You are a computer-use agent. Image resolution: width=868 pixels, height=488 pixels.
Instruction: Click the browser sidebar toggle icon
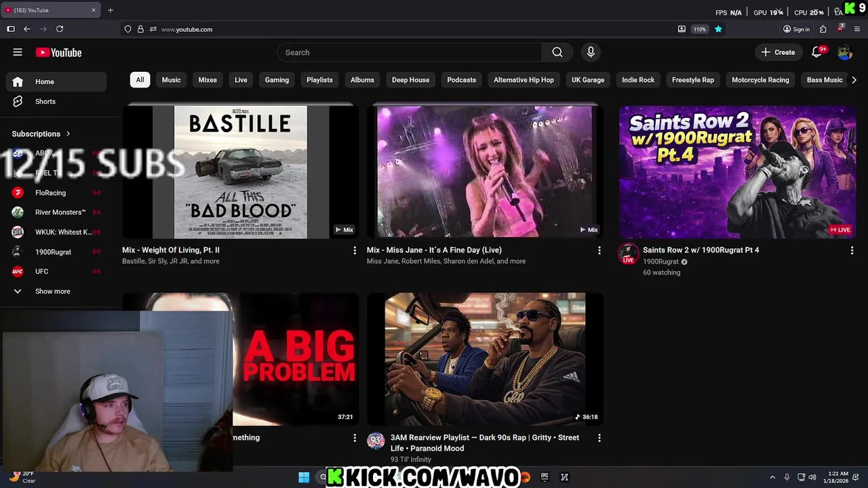pyautogui.click(x=11, y=29)
